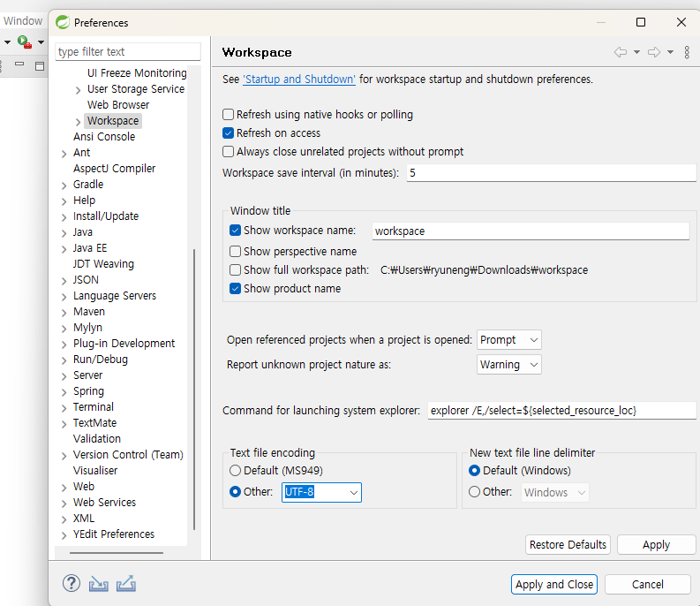Open the forward history dropdown arrow
This screenshot has width=700, height=606.
pyautogui.click(x=670, y=52)
